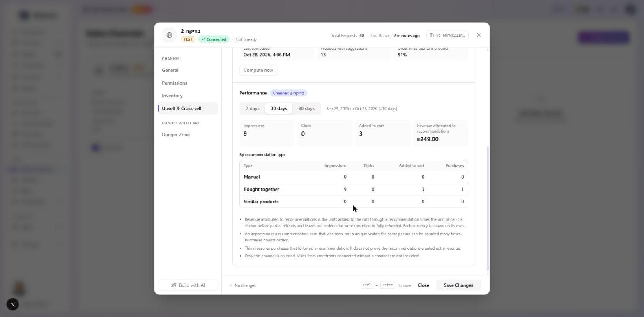Click the Compute now button
Viewport: 644px width, 317px height.
258,70
